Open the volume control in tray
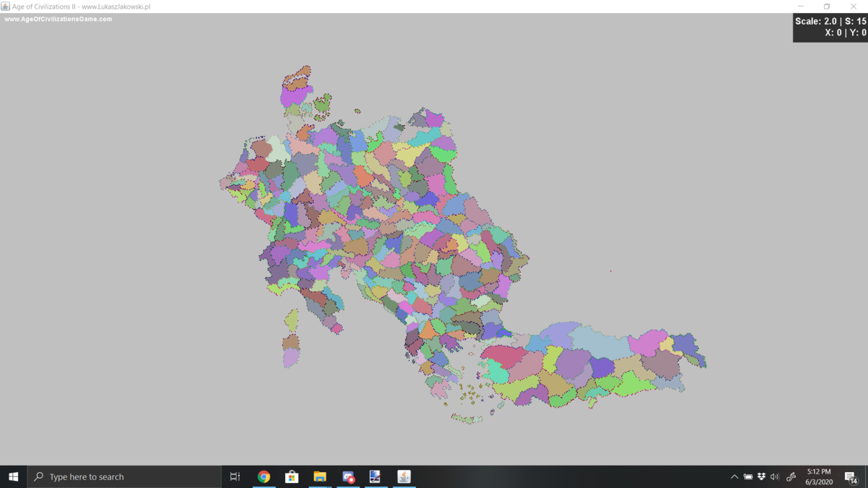 (775, 476)
